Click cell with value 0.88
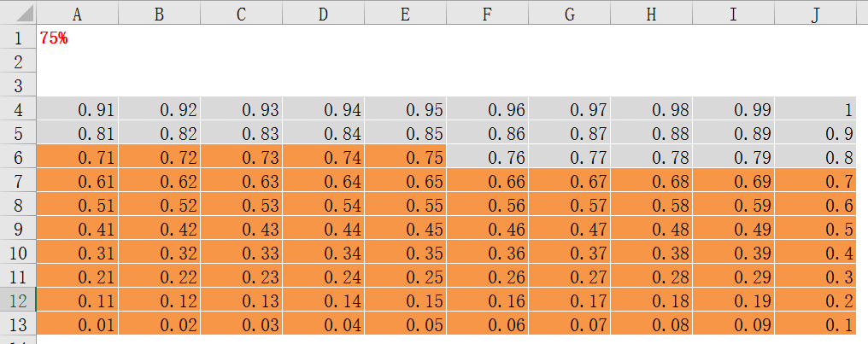Viewport: 868px width, 344px height. pos(651,132)
